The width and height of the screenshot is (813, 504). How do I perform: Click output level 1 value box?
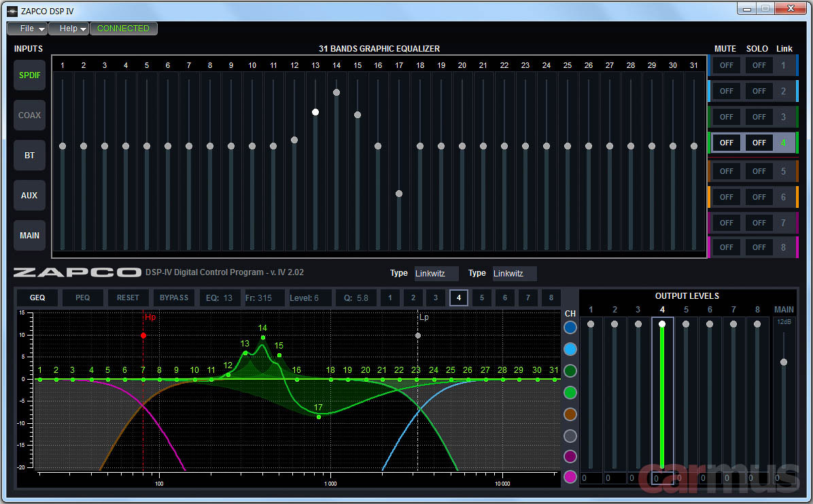591,478
